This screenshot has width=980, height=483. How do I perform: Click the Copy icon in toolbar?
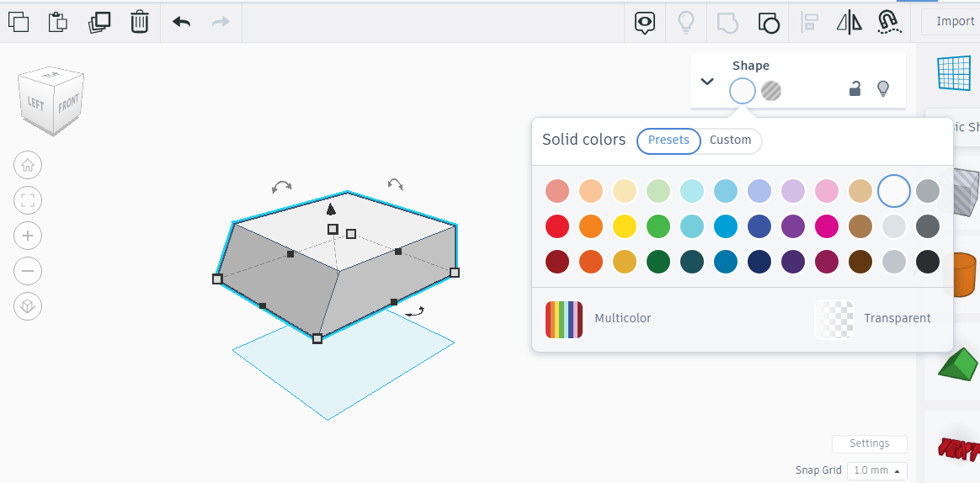pos(19,22)
